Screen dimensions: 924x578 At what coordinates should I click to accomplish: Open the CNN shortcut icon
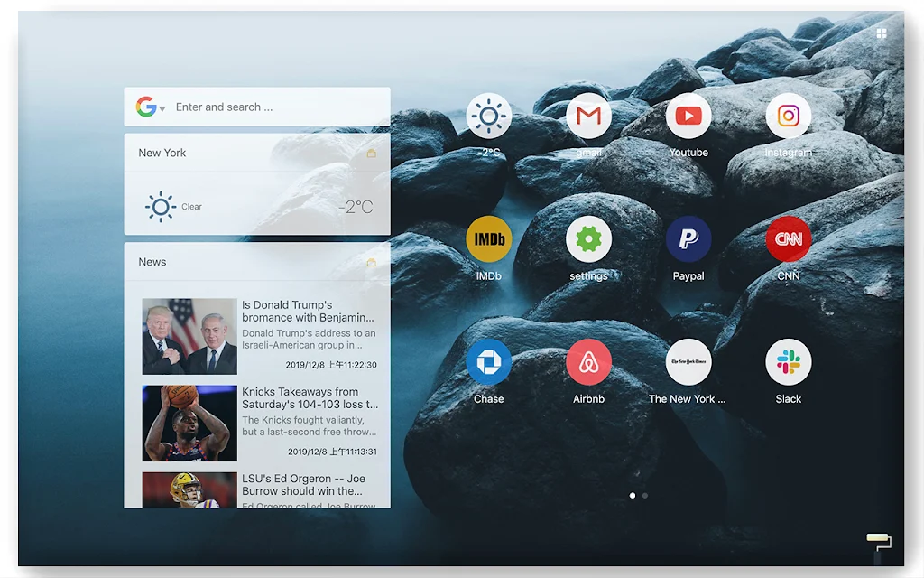pos(789,238)
